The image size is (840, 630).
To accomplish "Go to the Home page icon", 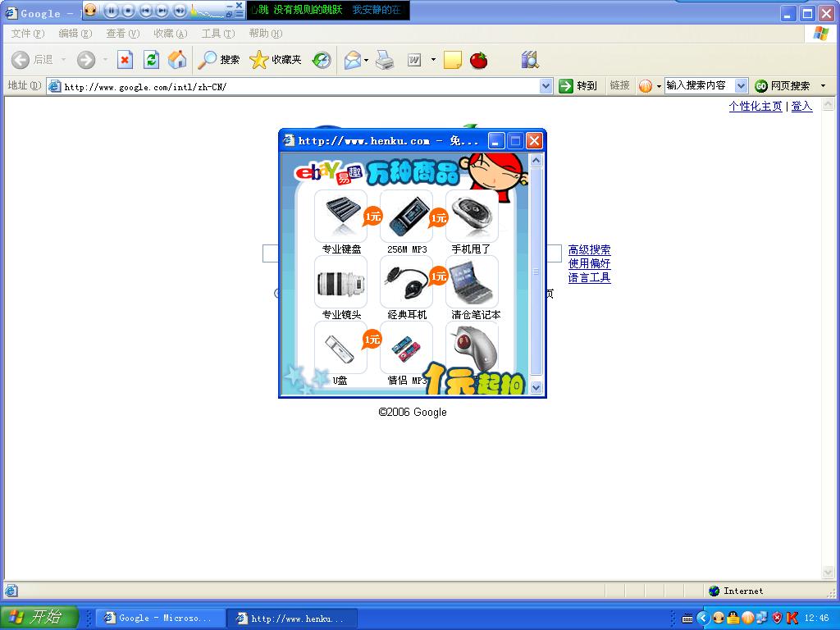I will coord(177,59).
